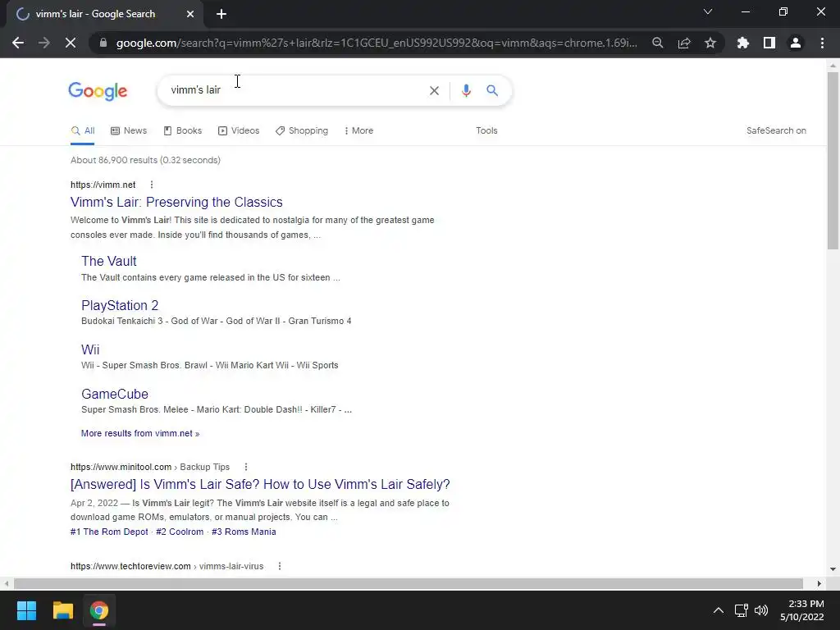840x630 pixels.
Task: Open the GameCube sitelink
Action: click(x=115, y=394)
